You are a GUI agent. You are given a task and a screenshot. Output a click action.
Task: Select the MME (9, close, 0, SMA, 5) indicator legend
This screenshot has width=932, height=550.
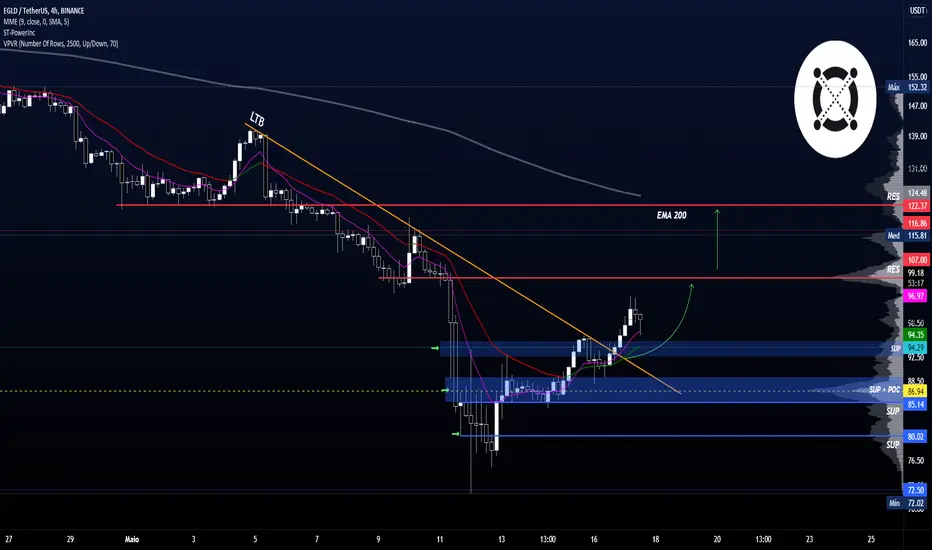(x=36, y=21)
